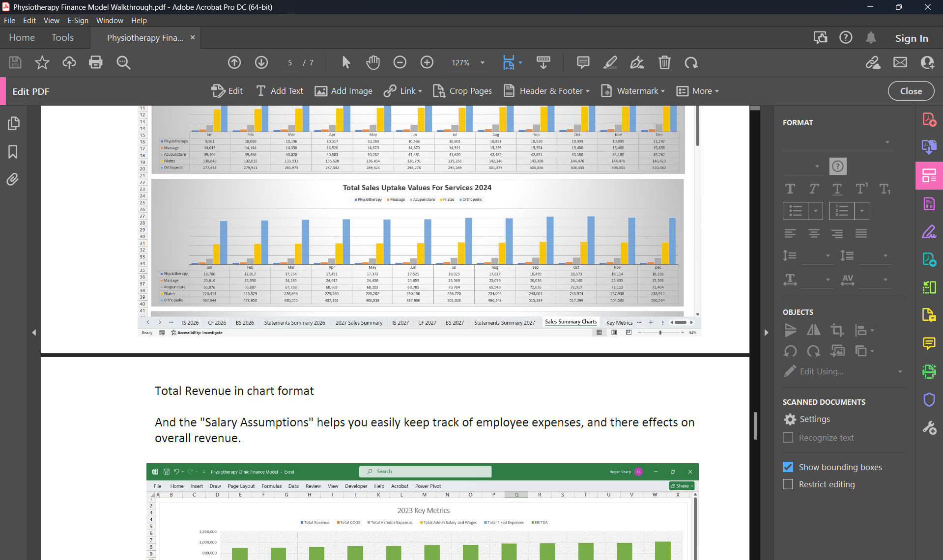Image resolution: width=943 pixels, height=560 pixels.
Task: Click Sign In
Action: pyautogui.click(x=912, y=38)
